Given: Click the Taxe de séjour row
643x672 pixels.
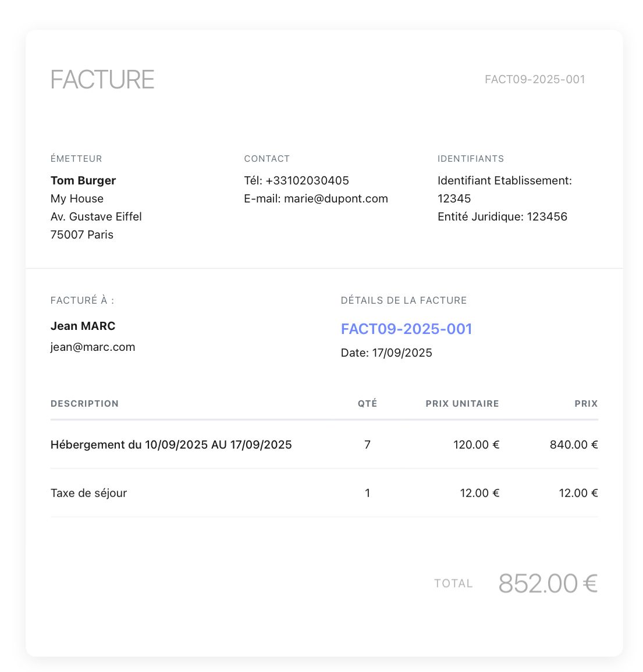Looking at the screenshot, I should 88,493.
